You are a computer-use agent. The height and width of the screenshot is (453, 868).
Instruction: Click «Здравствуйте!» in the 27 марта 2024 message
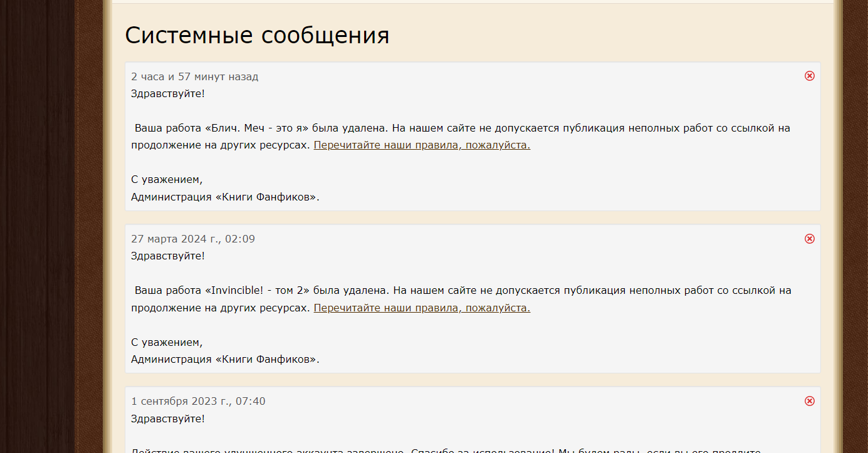[x=167, y=256]
